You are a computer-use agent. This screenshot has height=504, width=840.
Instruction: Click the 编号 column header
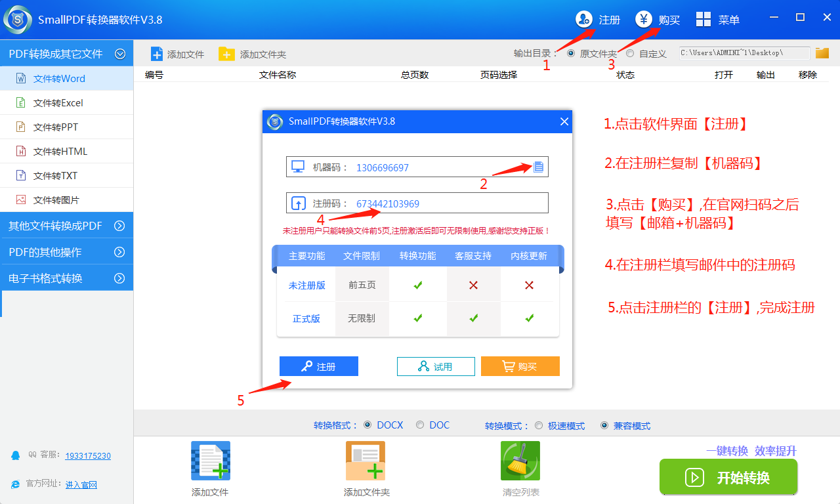(x=154, y=75)
